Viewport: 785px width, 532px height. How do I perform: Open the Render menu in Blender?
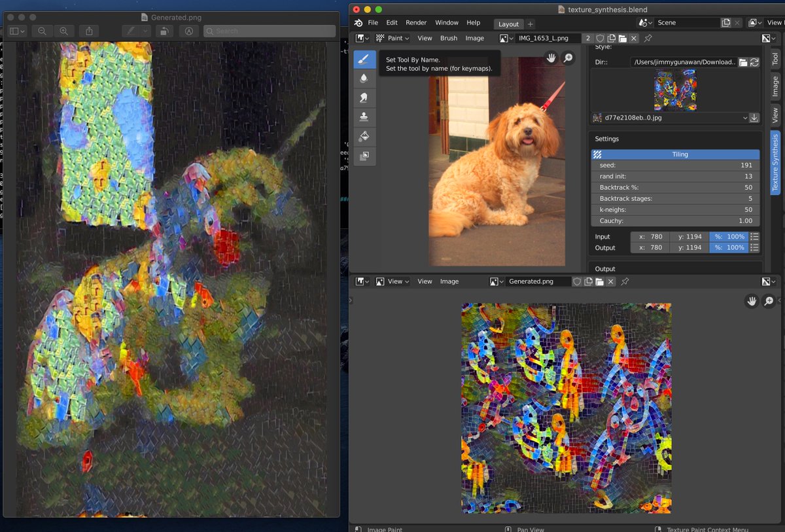tap(416, 22)
